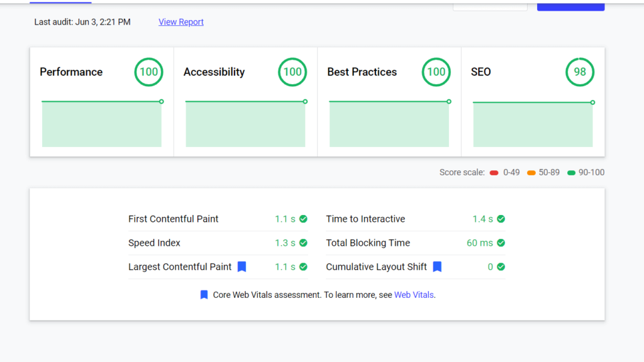Click the red 0-49 score scale swatch
Image resolution: width=644 pixels, height=362 pixels.
[494, 173]
